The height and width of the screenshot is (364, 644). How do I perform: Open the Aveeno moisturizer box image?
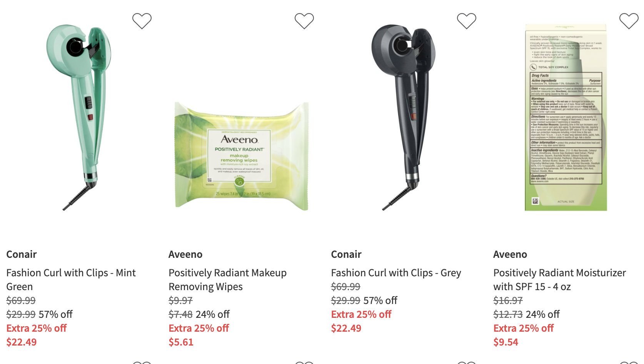(566, 117)
